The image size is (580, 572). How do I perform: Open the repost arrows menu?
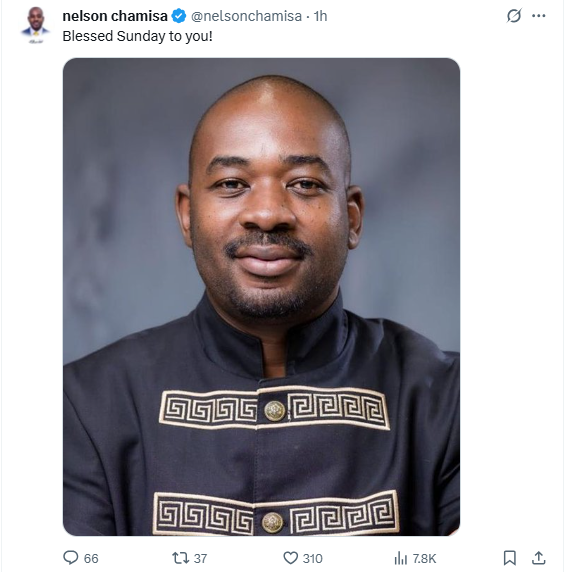pyautogui.click(x=180, y=558)
